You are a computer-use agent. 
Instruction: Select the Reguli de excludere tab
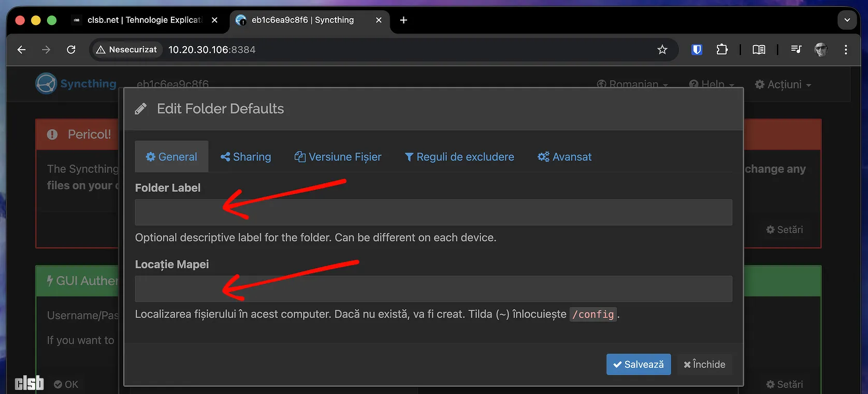click(x=459, y=157)
